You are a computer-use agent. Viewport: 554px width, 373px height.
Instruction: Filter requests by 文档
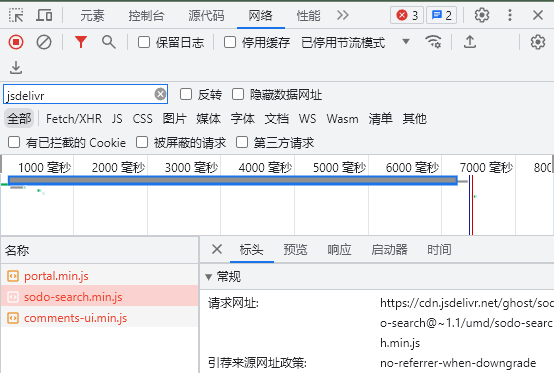tap(277, 119)
